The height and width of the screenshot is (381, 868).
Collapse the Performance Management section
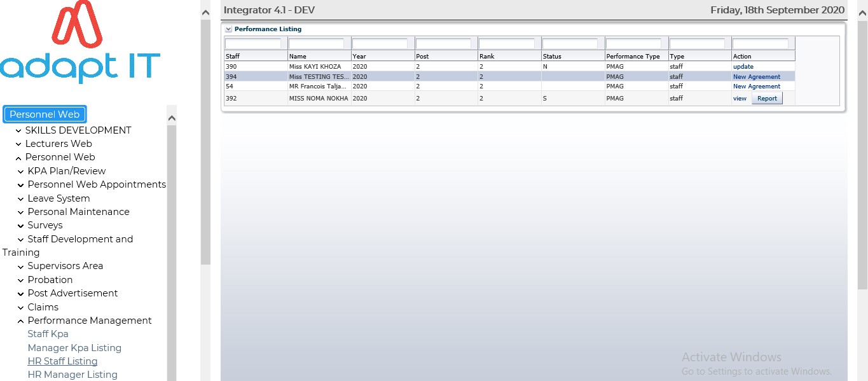point(21,321)
